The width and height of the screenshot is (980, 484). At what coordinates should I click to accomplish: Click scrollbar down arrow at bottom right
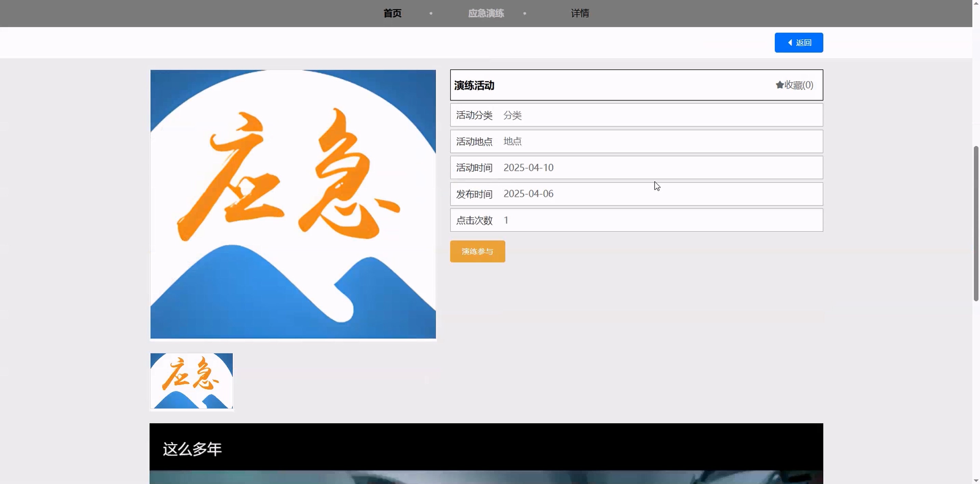(x=976, y=481)
